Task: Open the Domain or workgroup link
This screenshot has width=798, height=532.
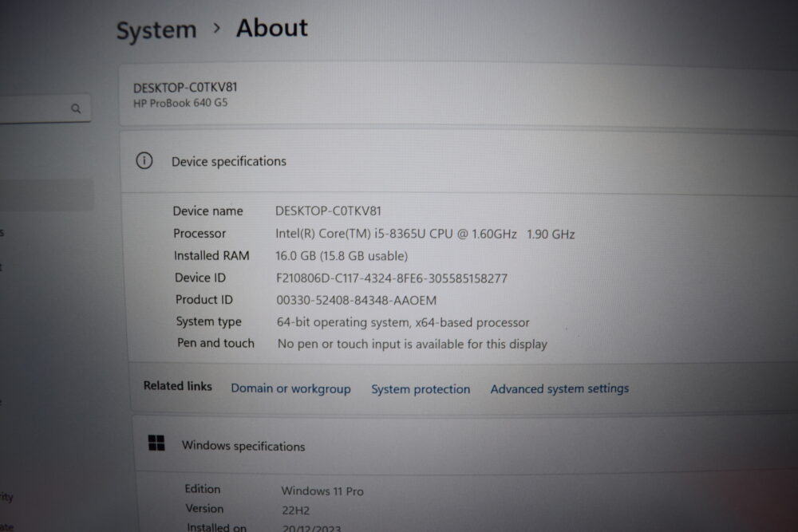Action: pyautogui.click(x=290, y=388)
